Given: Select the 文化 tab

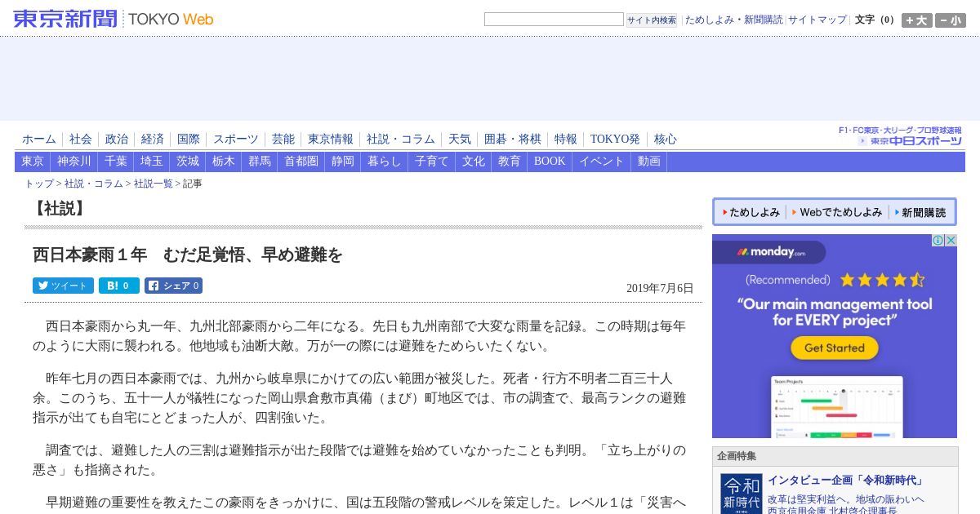Looking at the screenshot, I should coord(474,162).
